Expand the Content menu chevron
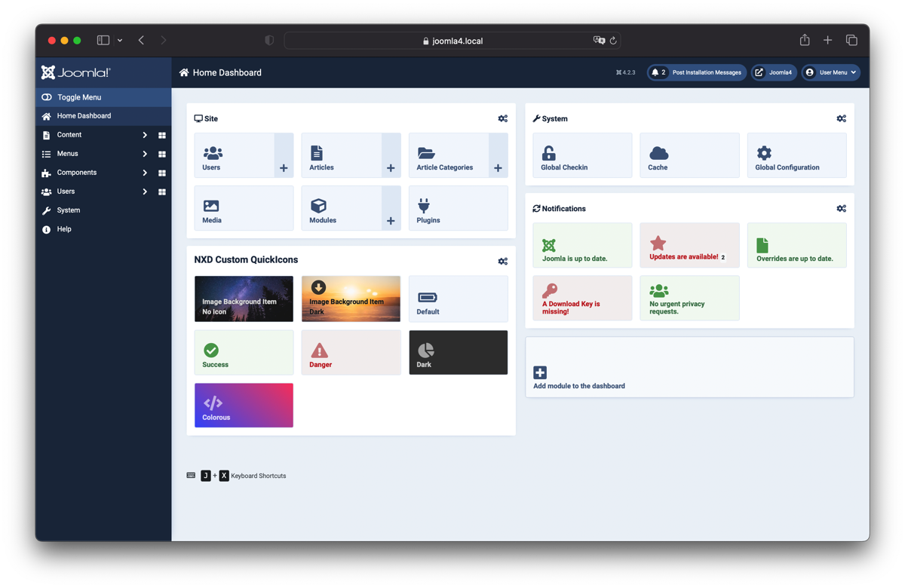Screen dimensions: 905x588 (x=145, y=135)
